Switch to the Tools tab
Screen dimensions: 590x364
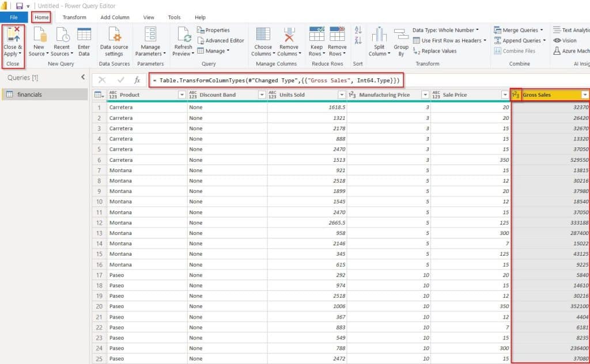point(174,17)
